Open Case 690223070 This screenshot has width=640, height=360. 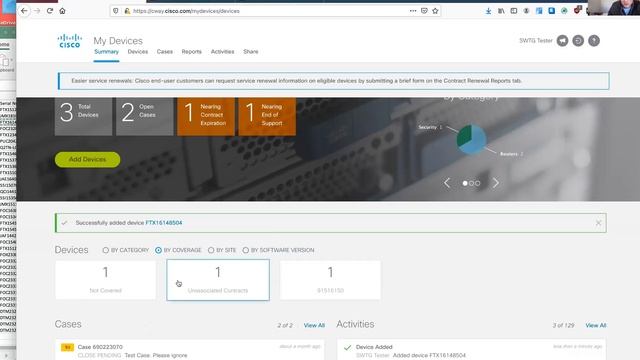(x=100, y=347)
